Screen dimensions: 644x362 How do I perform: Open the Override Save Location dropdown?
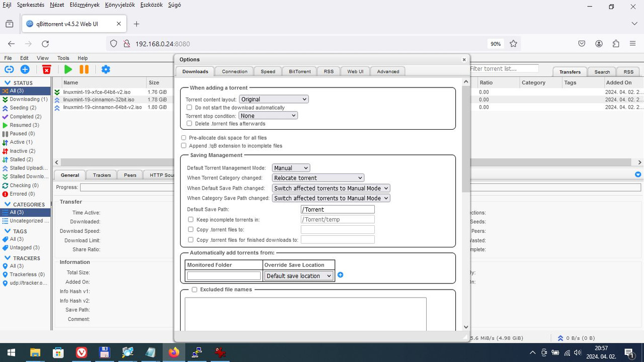tap(299, 276)
